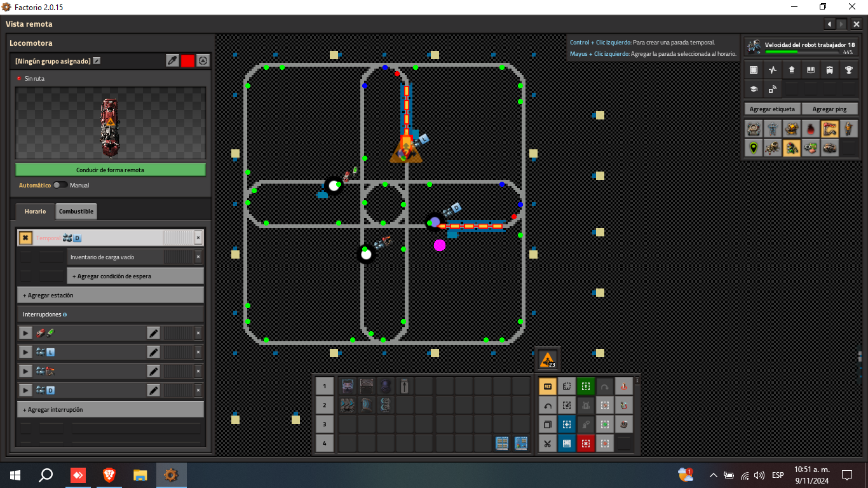Edit the D interruption with pencil

[153, 390]
